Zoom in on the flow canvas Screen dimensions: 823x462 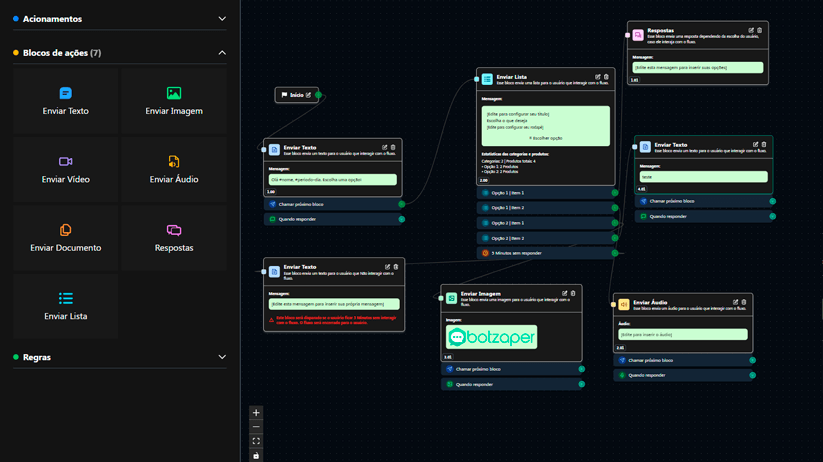pyautogui.click(x=256, y=413)
